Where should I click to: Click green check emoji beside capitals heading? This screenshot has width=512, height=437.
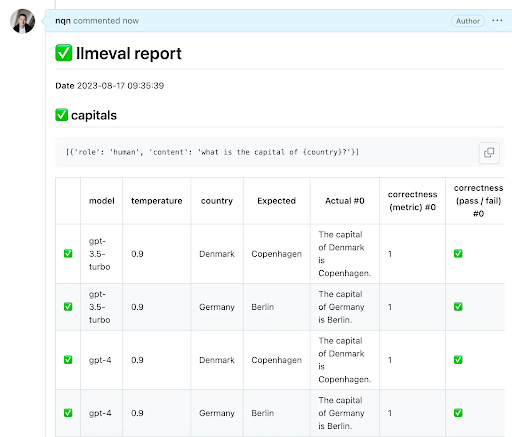[62, 115]
